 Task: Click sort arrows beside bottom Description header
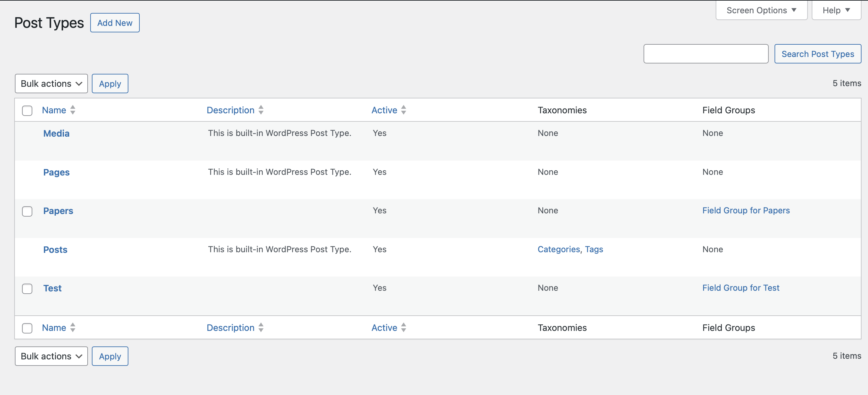(261, 328)
